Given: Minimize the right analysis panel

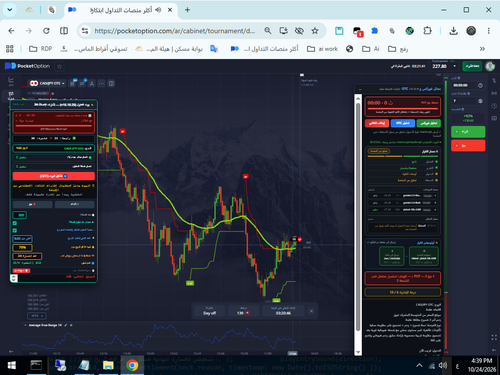Looking at the screenshot, I should (x=360, y=89).
